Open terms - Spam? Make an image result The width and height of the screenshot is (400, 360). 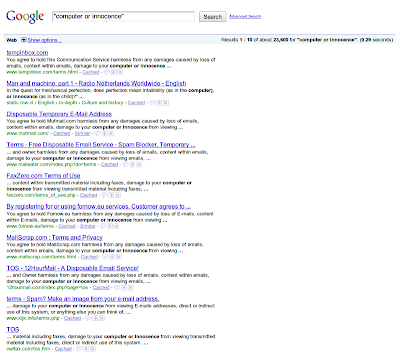click(83, 299)
